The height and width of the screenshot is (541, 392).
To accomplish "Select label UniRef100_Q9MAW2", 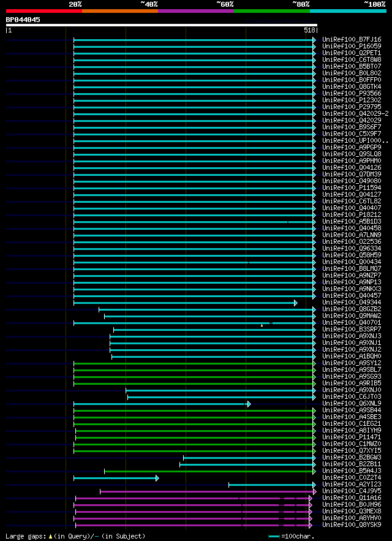I will [x=352, y=316].
